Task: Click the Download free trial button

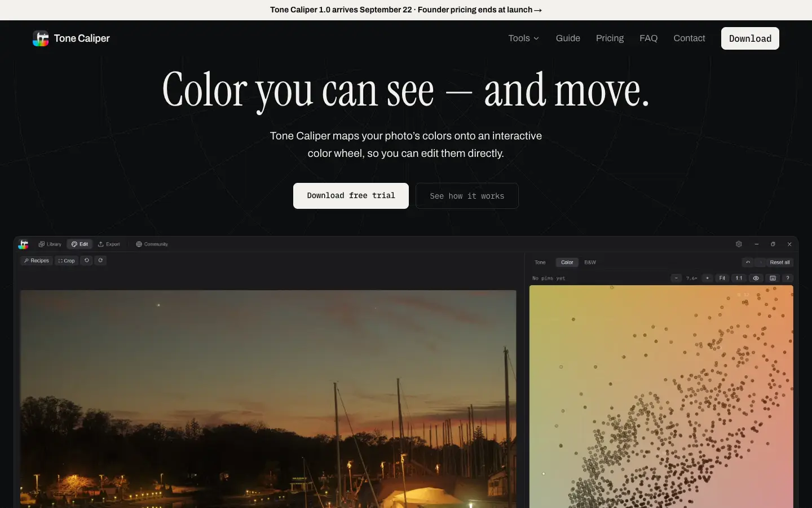Action: [x=351, y=196]
